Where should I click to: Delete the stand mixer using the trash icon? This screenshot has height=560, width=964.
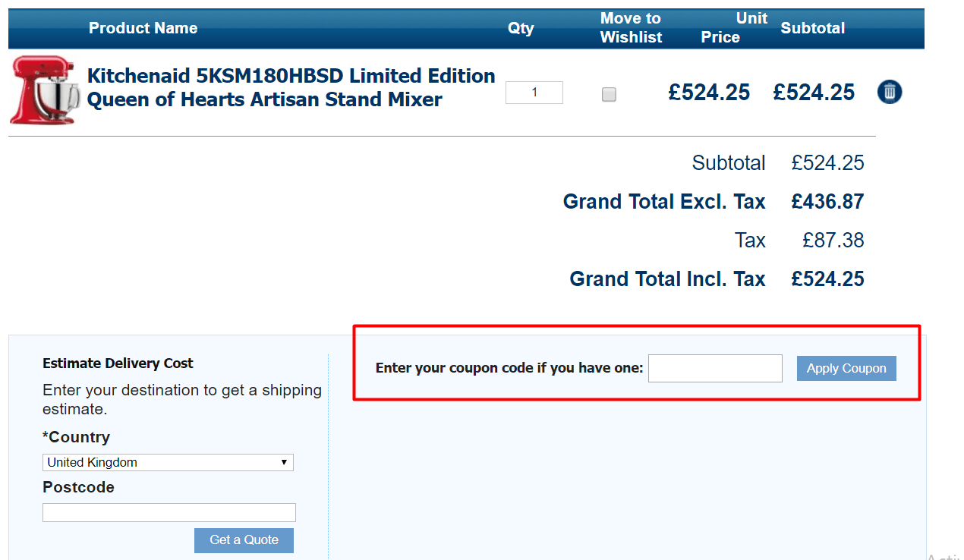tap(889, 91)
